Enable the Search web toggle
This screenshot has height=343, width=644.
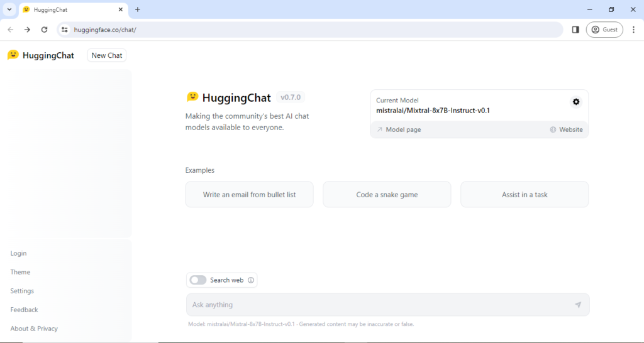pyautogui.click(x=198, y=280)
